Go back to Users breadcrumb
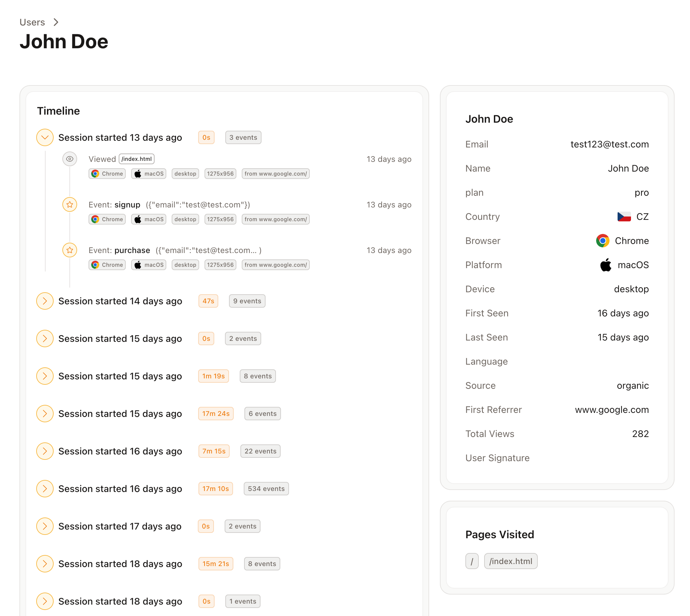The width and height of the screenshot is (690, 616). click(x=32, y=22)
